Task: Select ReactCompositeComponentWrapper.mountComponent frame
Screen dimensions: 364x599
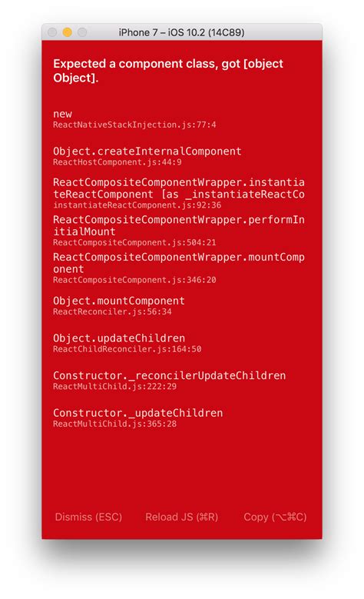Action: click(179, 268)
